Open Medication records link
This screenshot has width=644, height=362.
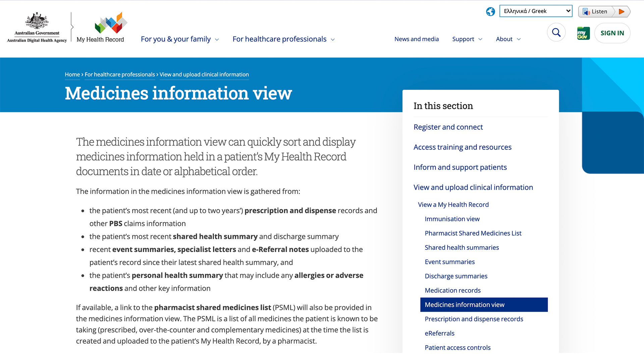(x=452, y=290)
